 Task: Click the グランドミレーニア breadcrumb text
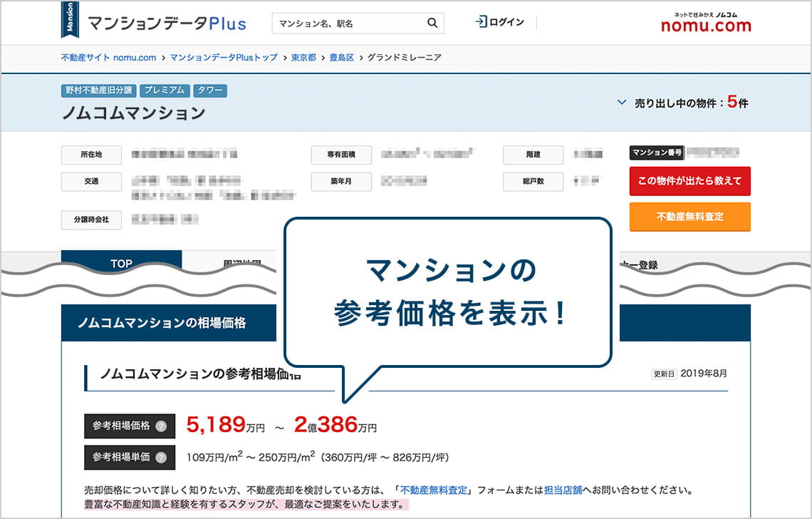coord(405,58)
